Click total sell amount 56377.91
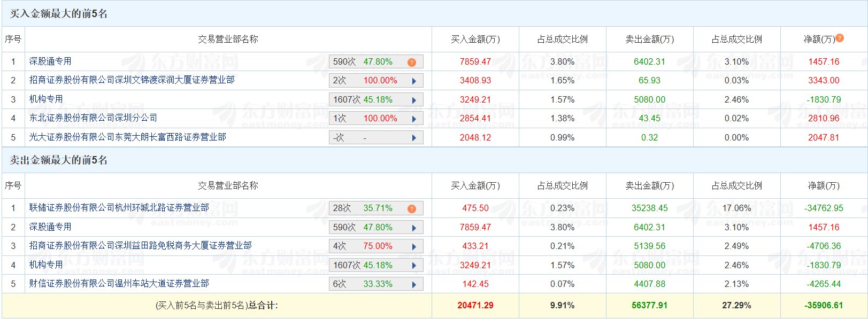This screenshot has height=319, width=868. (x=650, y=306)
